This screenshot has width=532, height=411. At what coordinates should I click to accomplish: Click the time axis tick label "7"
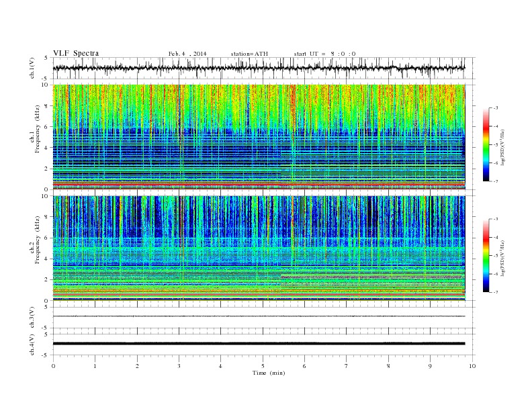347,366
